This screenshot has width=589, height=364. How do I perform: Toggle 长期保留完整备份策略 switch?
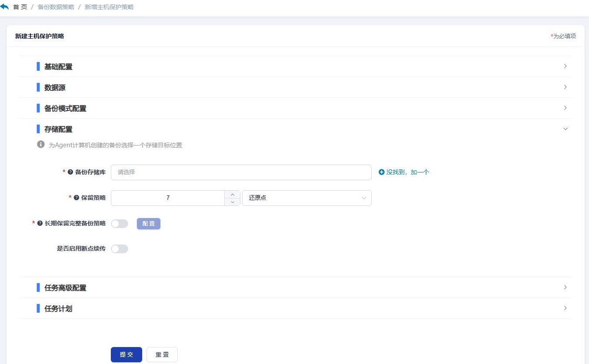pos(120,224)
